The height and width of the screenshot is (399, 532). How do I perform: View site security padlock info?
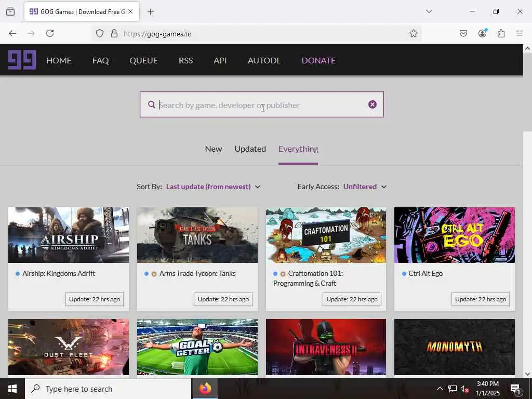114,34
